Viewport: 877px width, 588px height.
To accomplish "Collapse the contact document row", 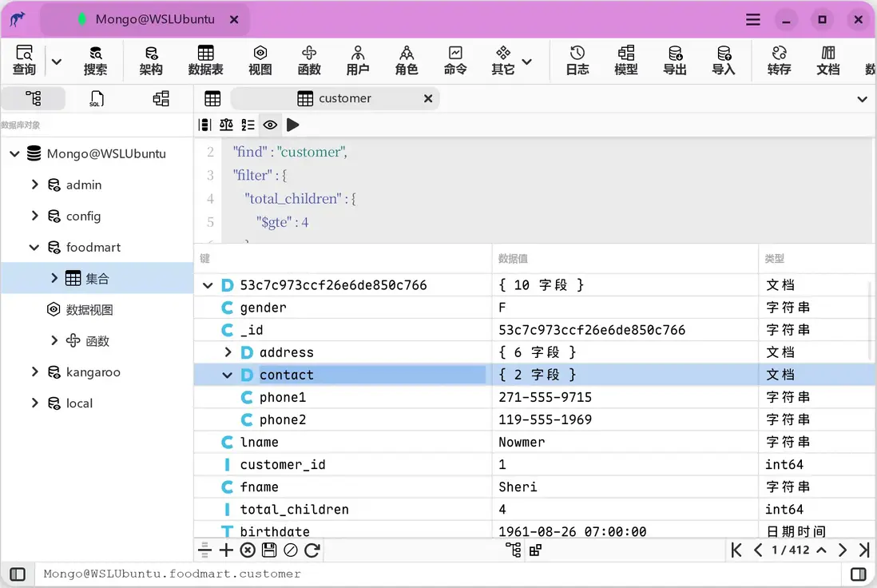I will [228, 375].
